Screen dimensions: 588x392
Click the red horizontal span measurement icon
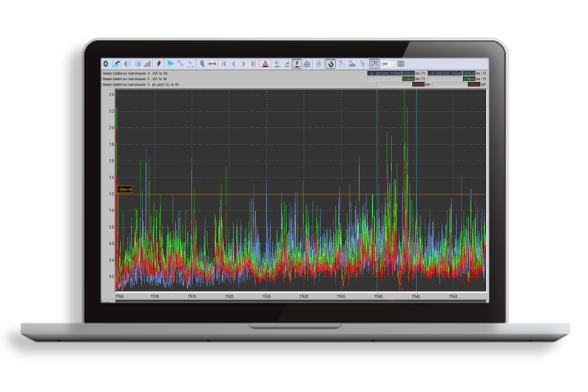coord(213,64)
